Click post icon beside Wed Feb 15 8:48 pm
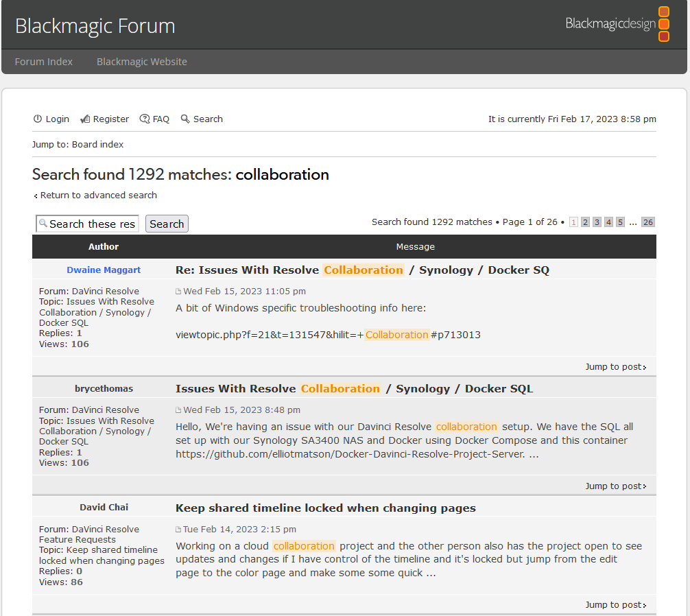 point(179,410)
